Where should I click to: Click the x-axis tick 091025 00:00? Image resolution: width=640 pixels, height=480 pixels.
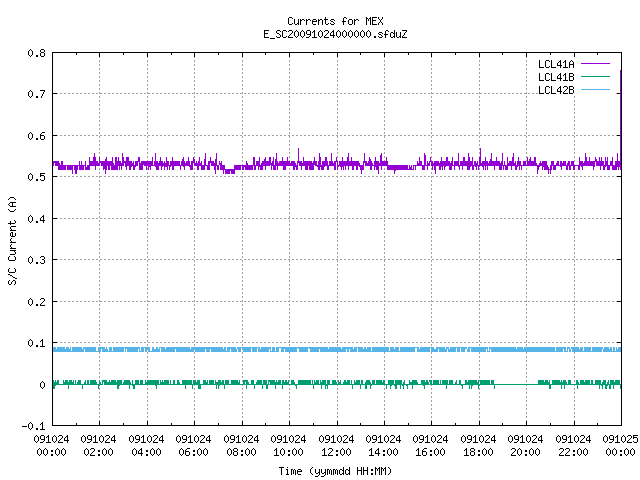click(620, 445)
